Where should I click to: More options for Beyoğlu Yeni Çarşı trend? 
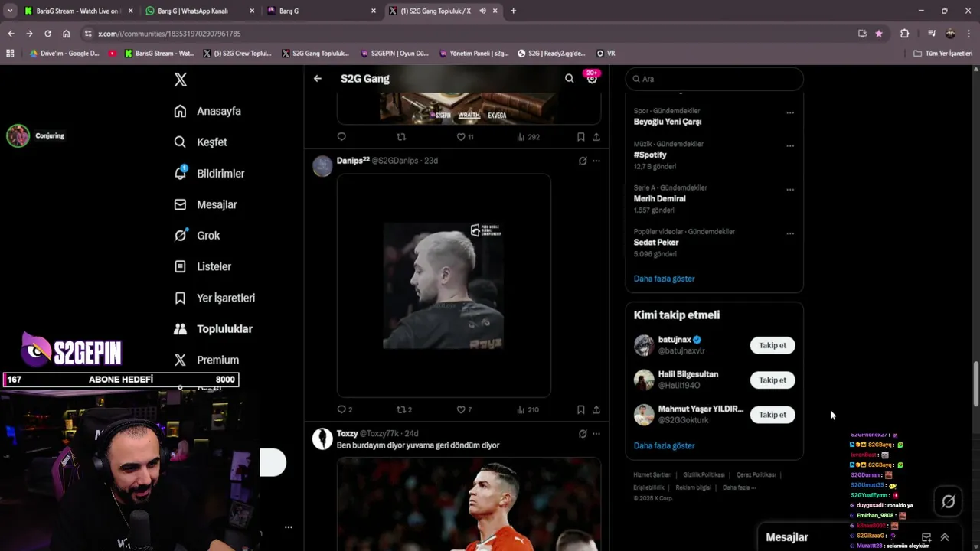click(790, 112)
